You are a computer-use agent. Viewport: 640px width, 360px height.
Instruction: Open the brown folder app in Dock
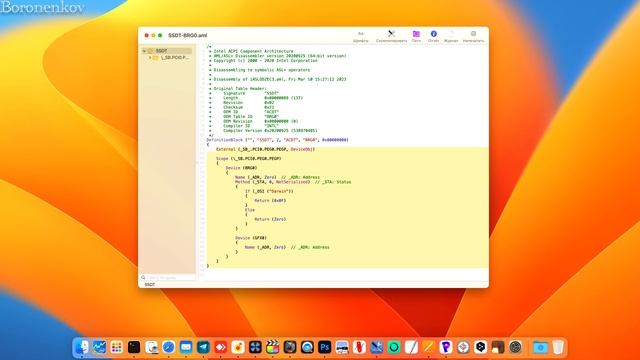(x=498, y=347)
